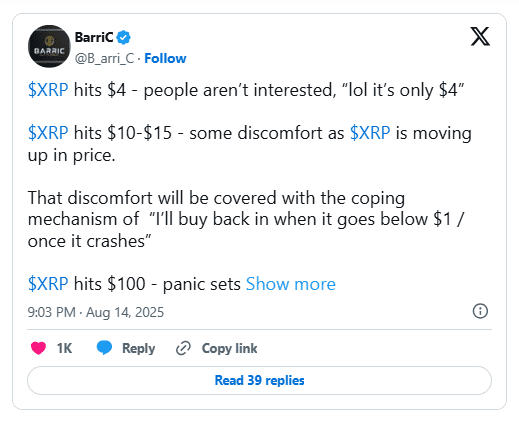The width and height of the screenshot is (519, 431).
Task: Click Read 39 replies button
Action: tap(259, 380)
